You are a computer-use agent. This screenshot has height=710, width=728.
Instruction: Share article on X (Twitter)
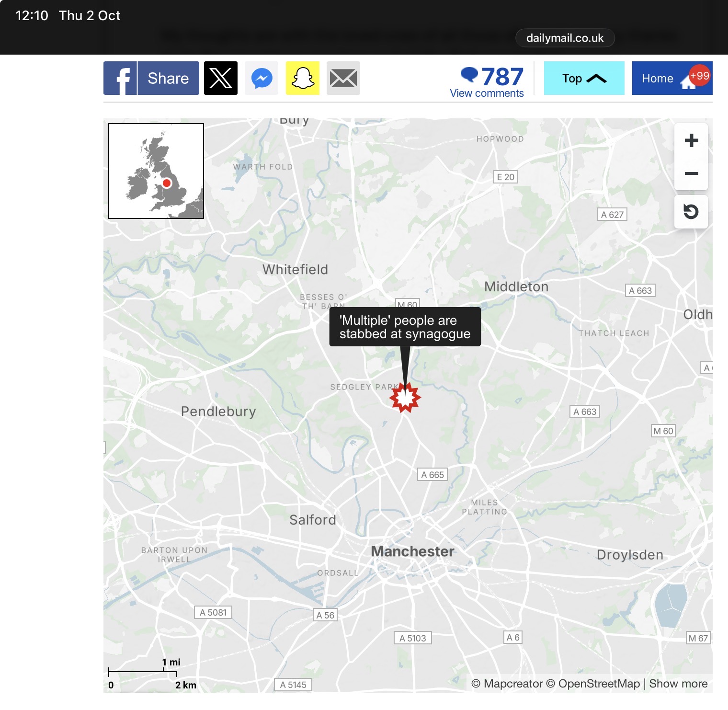pyautogui.click(x=221, y=78)
